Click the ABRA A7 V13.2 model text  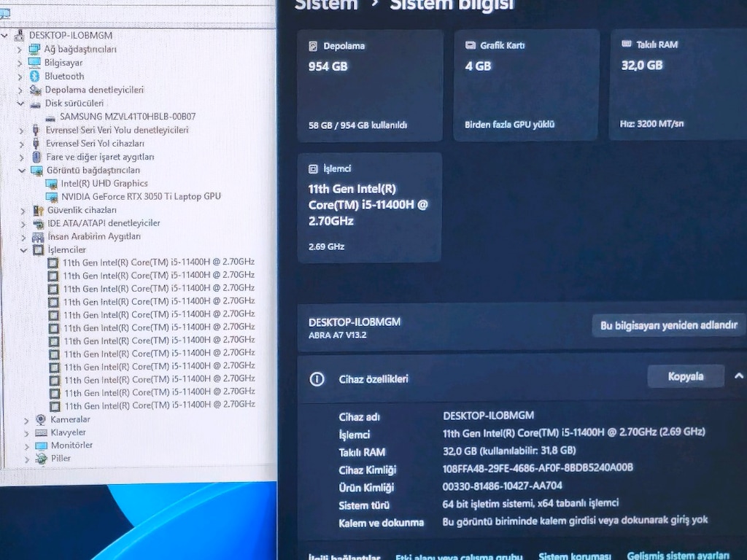[x=337, y=335]
